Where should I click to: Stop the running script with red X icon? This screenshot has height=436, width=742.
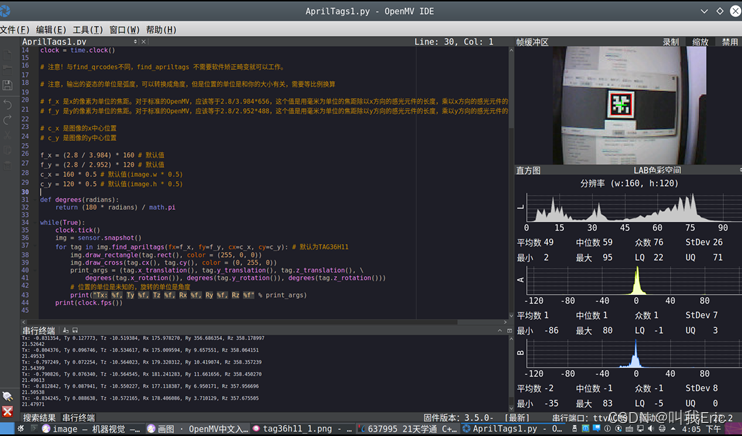(x=8, y=411)
